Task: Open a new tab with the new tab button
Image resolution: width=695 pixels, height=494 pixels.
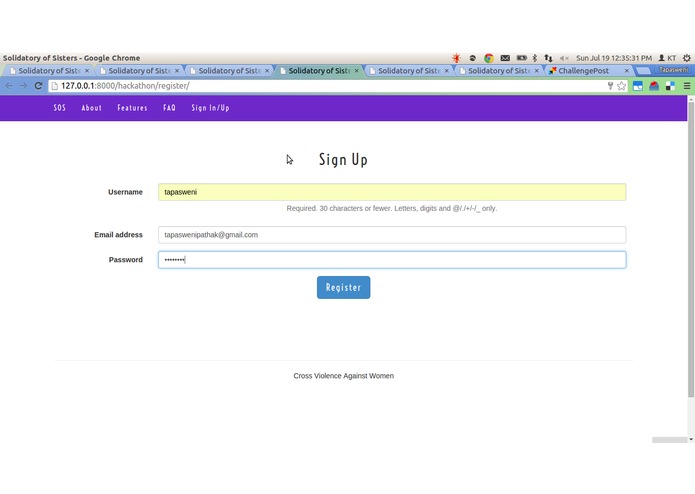Action: pos(643,71)
